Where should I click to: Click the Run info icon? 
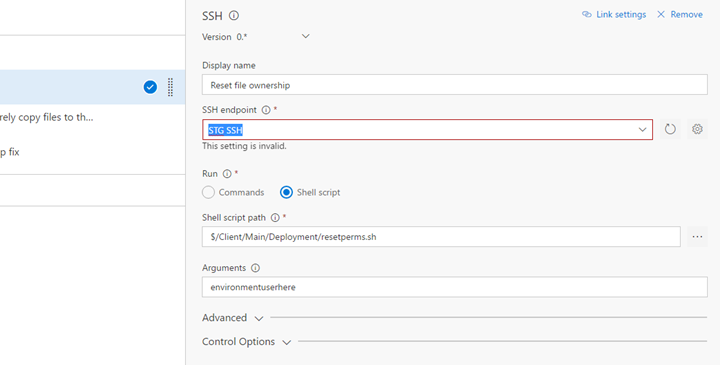[x=227, y=174]
